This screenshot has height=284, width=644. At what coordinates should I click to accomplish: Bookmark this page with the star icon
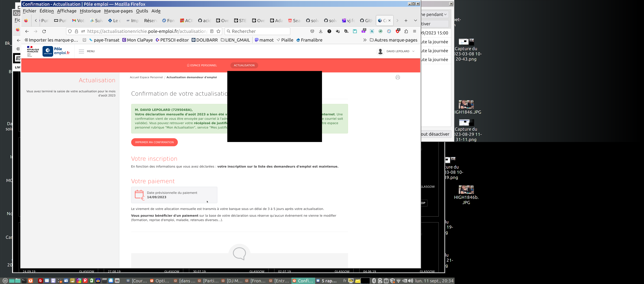219,31
